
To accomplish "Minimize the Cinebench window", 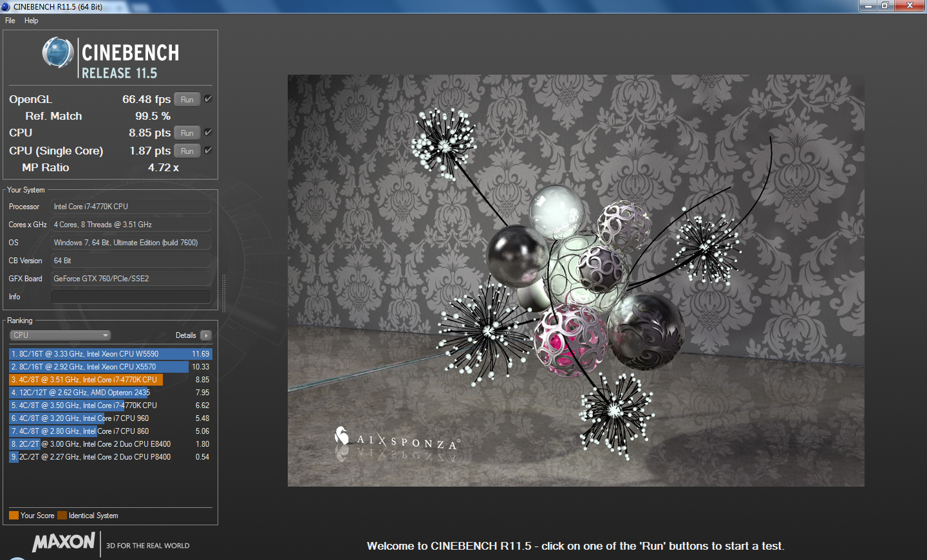I will pyautogui.click(x=868, y=6).
